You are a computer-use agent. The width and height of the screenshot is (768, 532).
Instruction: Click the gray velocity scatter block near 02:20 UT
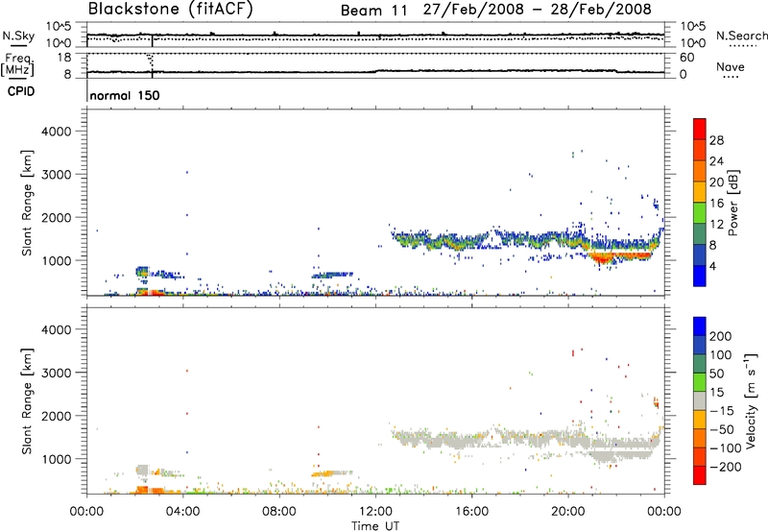pyautogui.click(x=142, y=471)
